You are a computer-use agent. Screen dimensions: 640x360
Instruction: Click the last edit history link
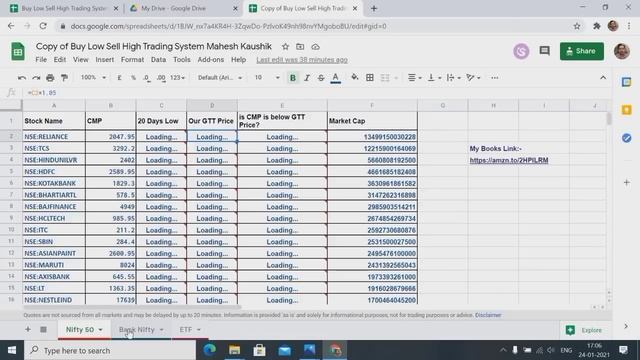(x=302, y=60)
